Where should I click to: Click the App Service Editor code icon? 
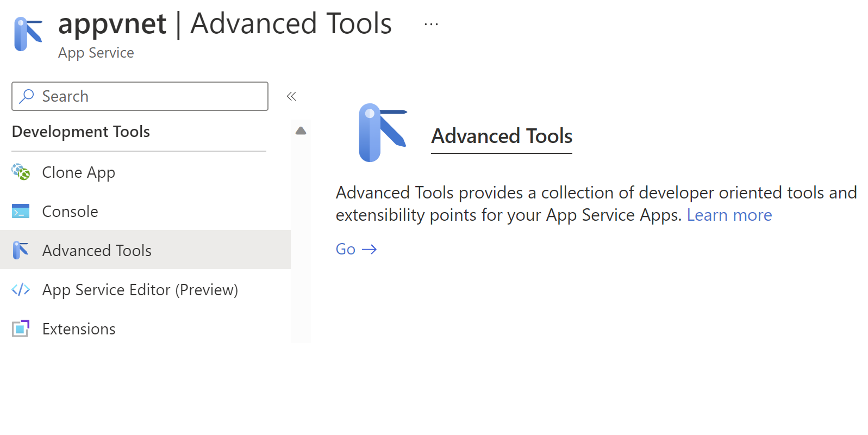click(x=21, y=289)
